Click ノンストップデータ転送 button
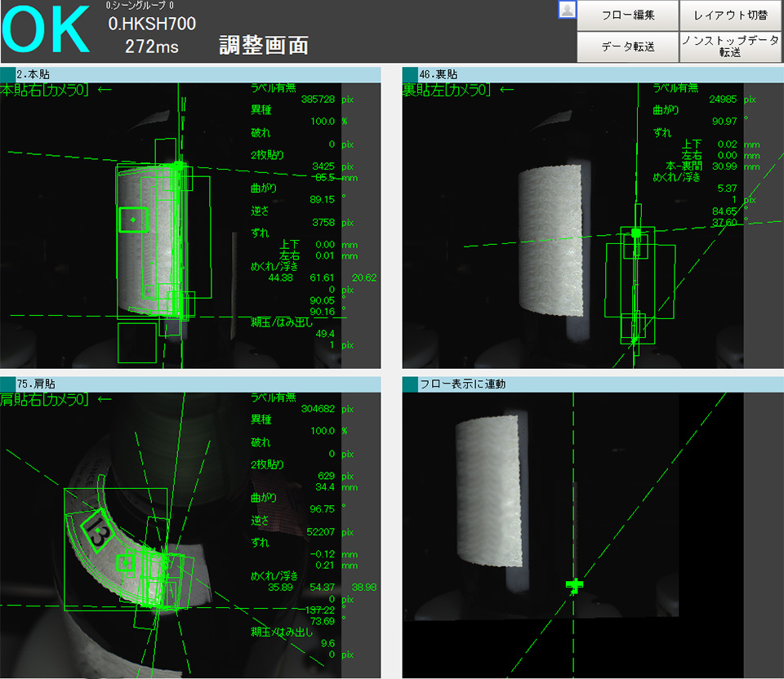784x679 pixels. coord(731,47)
